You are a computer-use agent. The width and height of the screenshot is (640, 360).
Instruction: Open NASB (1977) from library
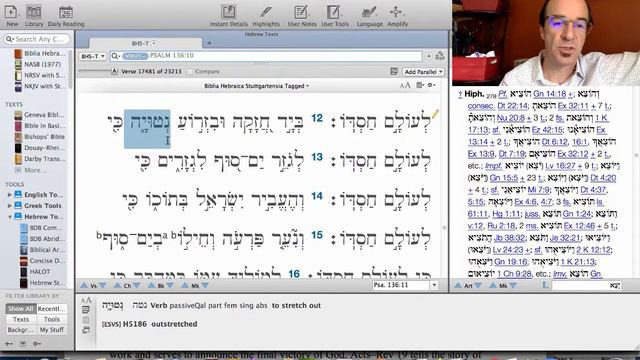click(x=42, y=64)
